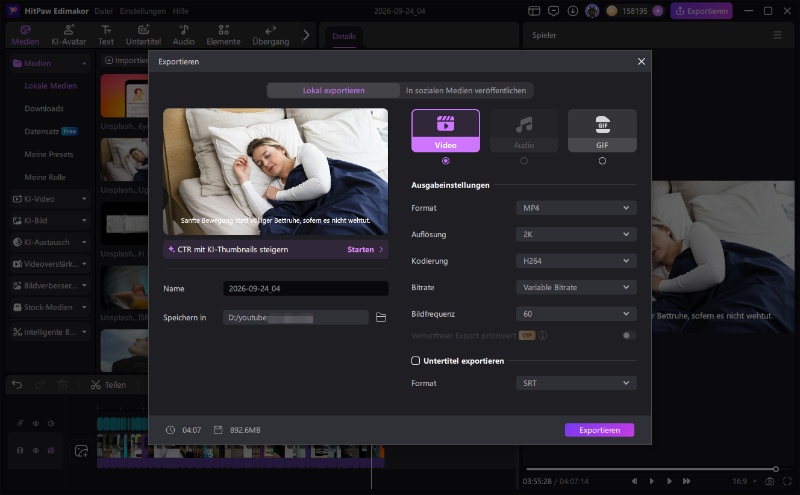Open the Elemente tool
This screenshot has height=495, width=800.
(x=223, y=35)
